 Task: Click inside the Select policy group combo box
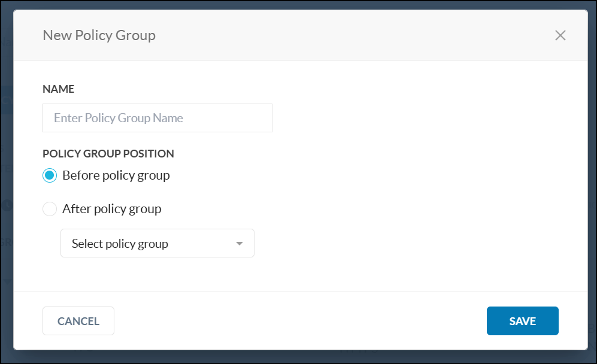138,243
